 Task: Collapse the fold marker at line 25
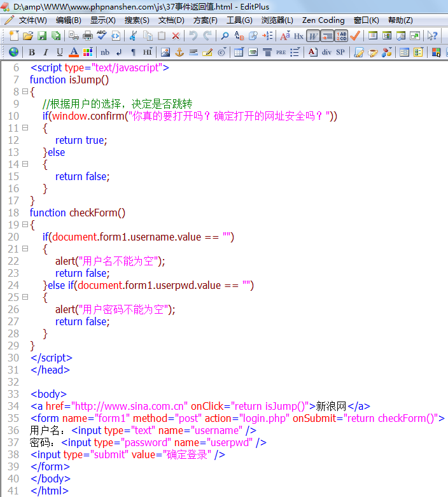coord(25,297)
